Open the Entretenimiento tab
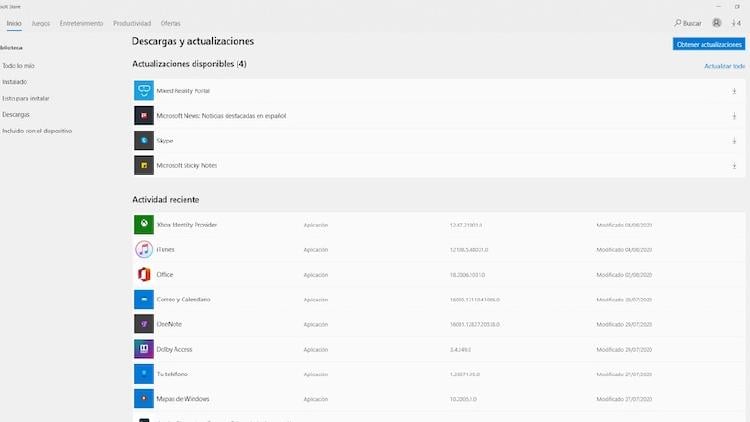The image size is (750, 422). [x=81, y=23]
